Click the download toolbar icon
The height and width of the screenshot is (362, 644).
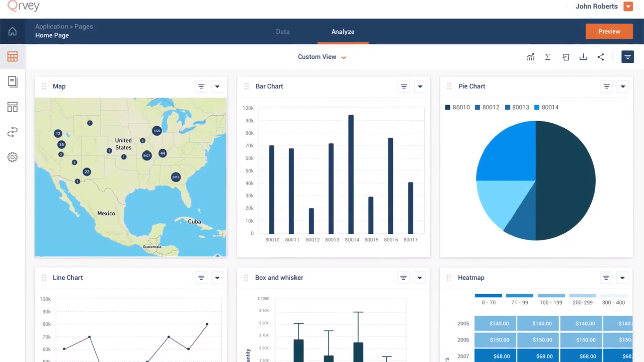583,57
